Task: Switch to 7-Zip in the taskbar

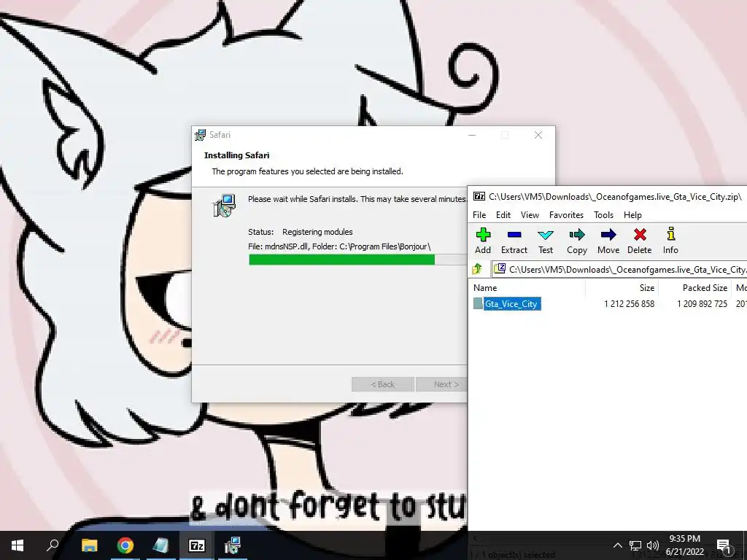Action: (x=196, y=545)
